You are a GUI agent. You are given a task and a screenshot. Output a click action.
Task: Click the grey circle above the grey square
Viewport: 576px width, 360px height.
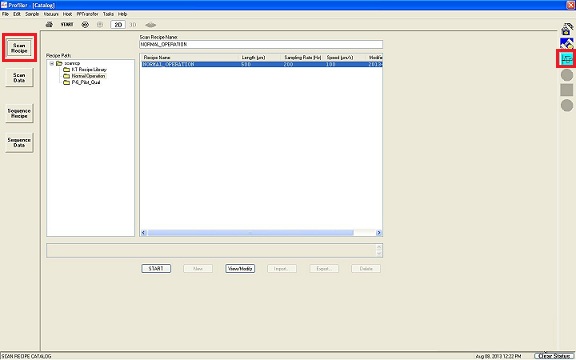click(x=567, y=75)
